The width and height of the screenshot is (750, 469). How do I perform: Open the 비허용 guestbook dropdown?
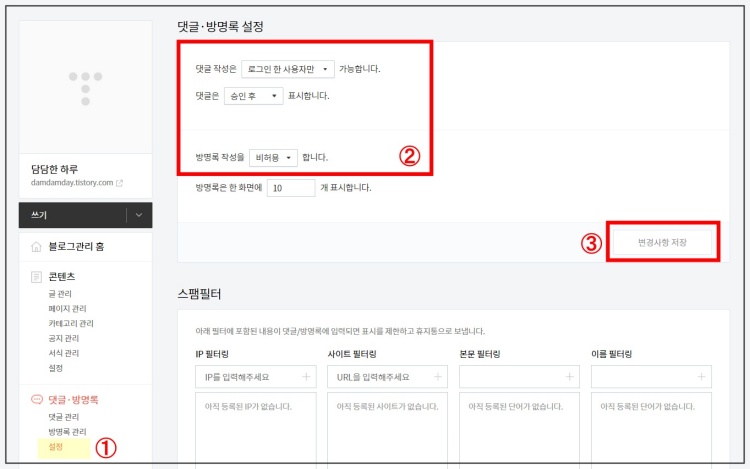click(273, 158)
